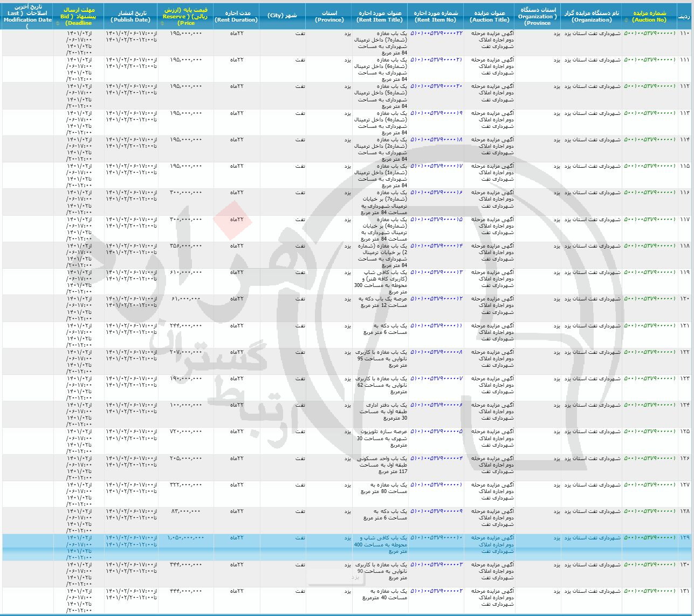Click the 300 square metre coffee shop title in row 119
This screenshot has height=616, width=694.
[x=381, y=282]
